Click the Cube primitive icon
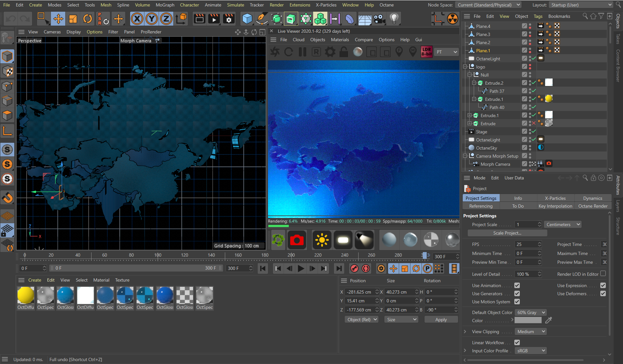The image size is (623, 364). click(x=247, y=19)
